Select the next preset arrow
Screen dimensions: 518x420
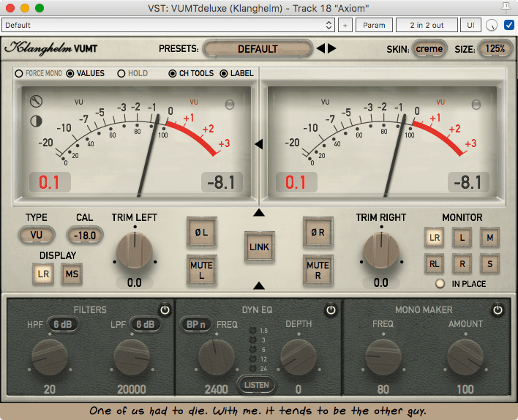[333, 49]
